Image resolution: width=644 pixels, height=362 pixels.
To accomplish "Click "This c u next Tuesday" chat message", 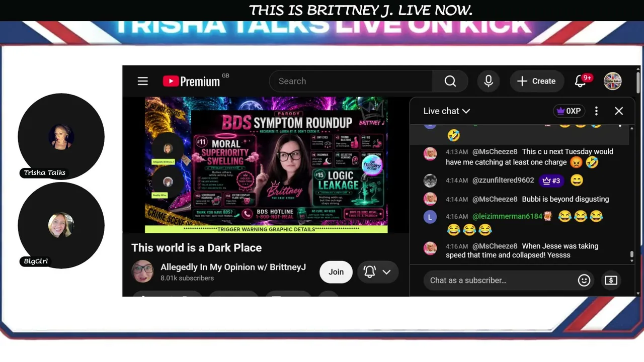I will tap(529, 157).
